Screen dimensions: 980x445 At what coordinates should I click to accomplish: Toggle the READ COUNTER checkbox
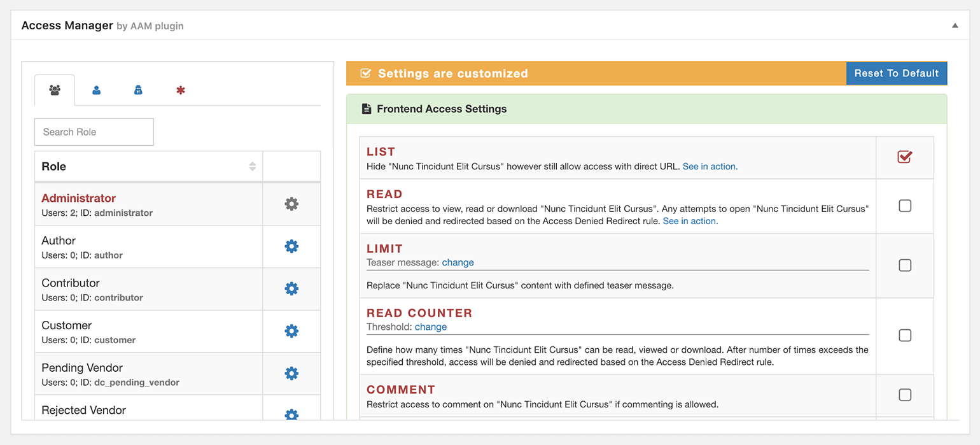coord(904,336)
